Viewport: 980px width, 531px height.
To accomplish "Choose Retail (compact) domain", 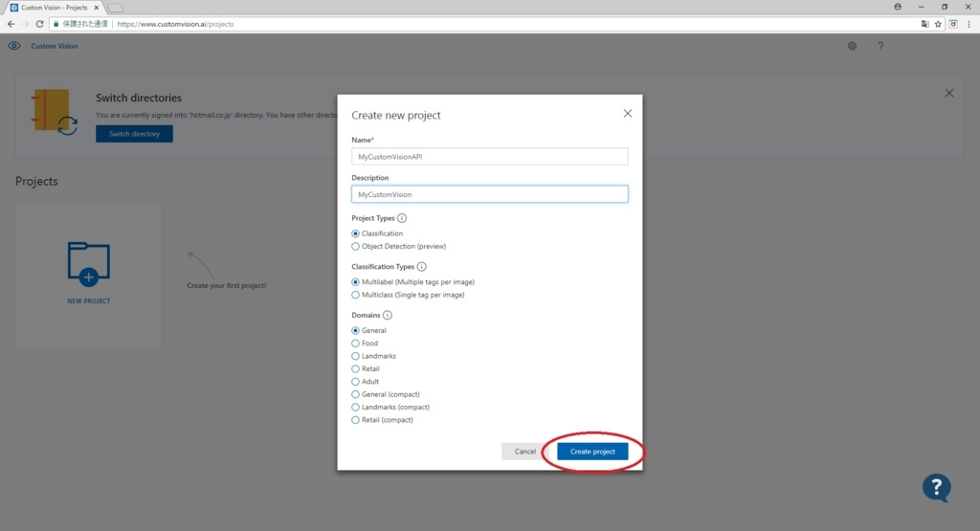I will pyautogui.click(x=356, y=420).
